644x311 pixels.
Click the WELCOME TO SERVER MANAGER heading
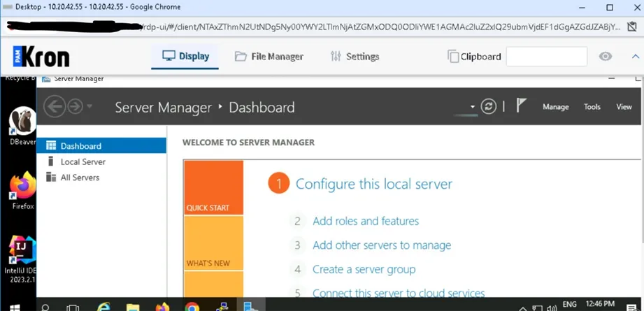248,143
